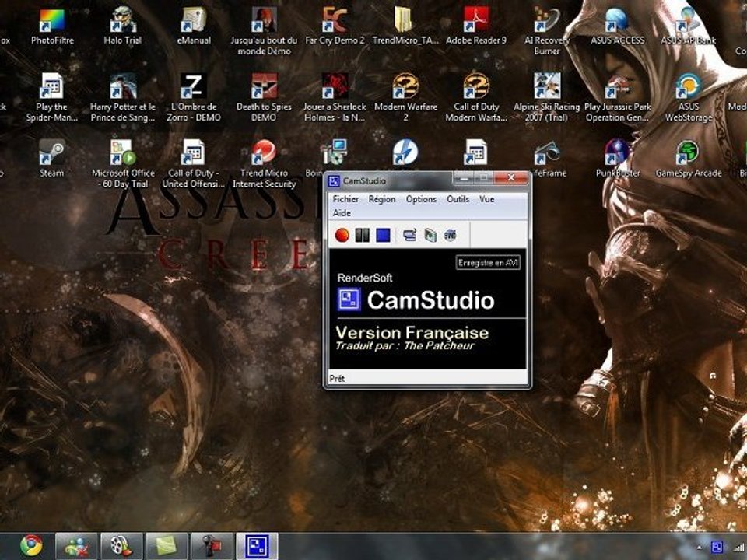The image size is (747, 560).
Task: Click the CamStudio taskbar button
Action: (257, 546)
